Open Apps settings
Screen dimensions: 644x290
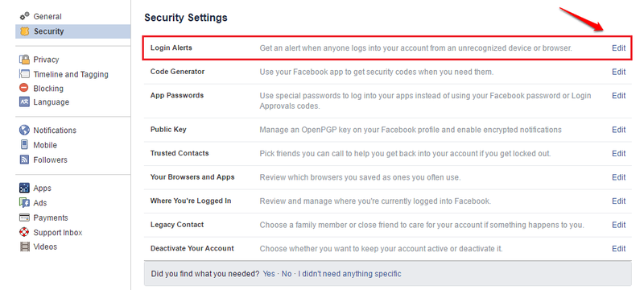(x=42, y=188)
